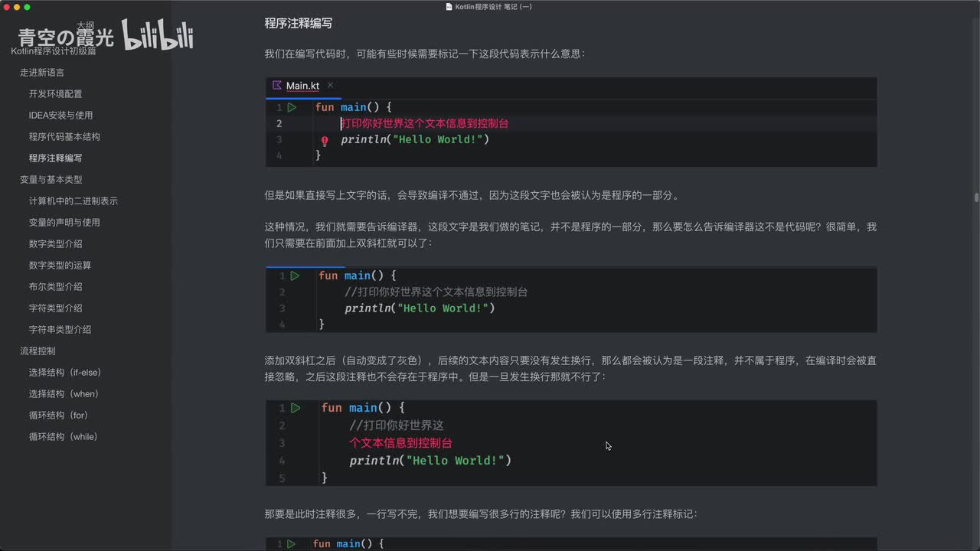Navigate to 选择结构（when）
Viewport: 980px width, 551px height.
point(64,394)
